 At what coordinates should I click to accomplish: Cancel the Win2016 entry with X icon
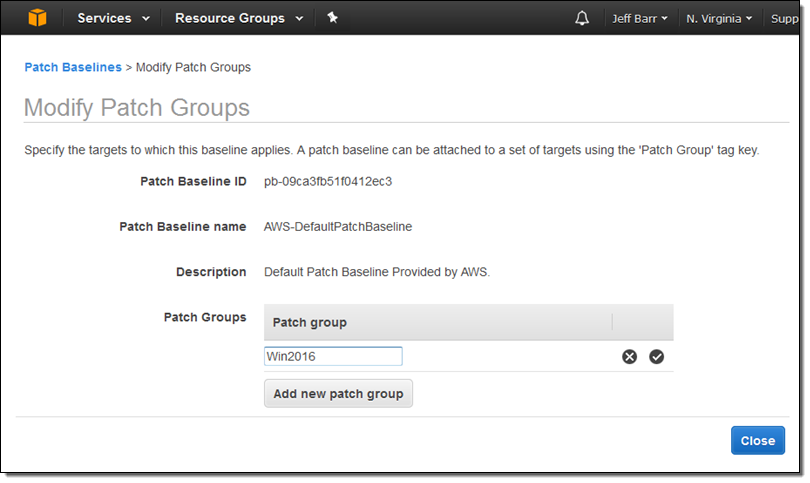point(629,357)
